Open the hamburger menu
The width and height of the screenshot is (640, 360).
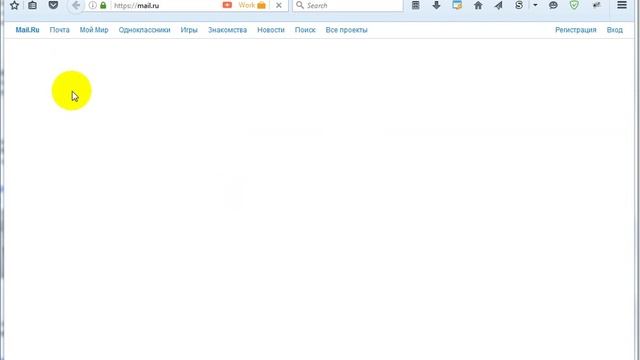[622, 5]
